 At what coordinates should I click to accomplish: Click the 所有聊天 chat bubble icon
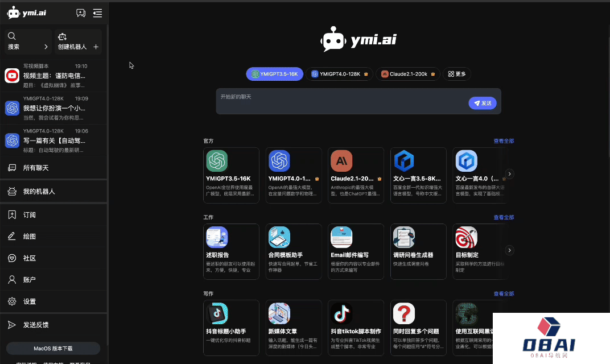(x=12, y=168)
